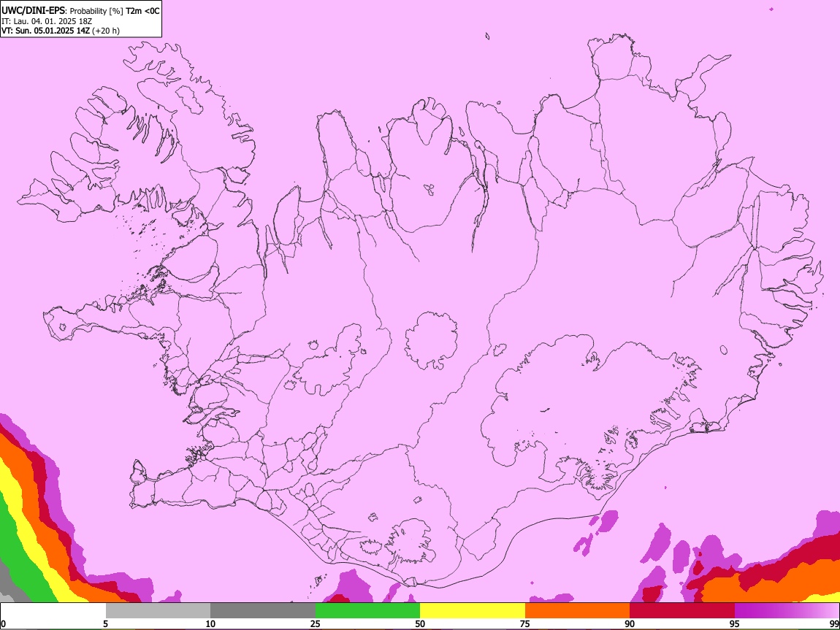Click the legend tick label '95'

pyautogui.click(x=735, y=623)
